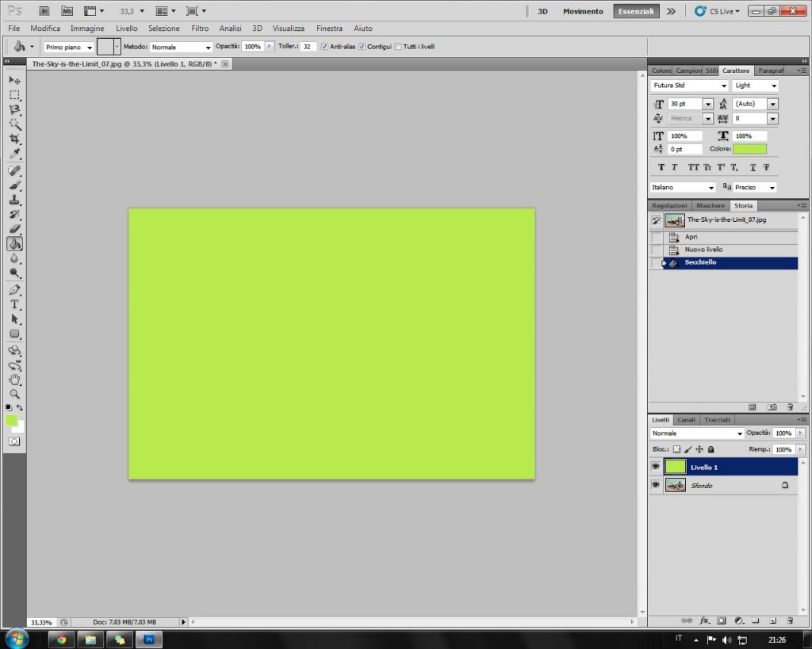Click the Essenziali workspace button
This screenshot has height=649, width=812.
[x=636, y=12]
